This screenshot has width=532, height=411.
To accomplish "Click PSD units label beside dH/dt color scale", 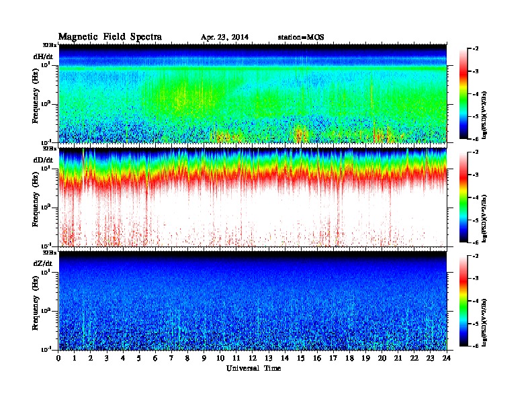I will [x=484, y=115].
